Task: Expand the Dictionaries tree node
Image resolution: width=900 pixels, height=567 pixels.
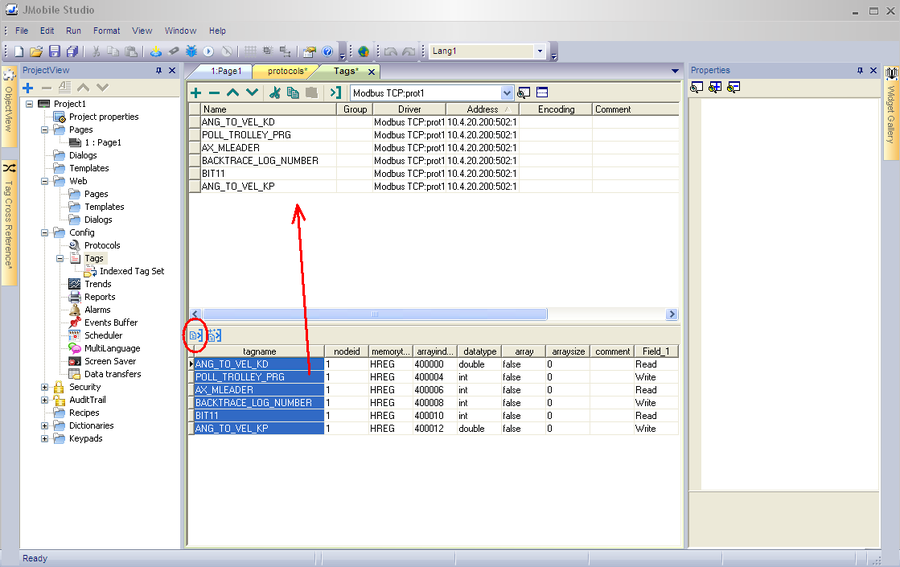Action: (45, 425)
